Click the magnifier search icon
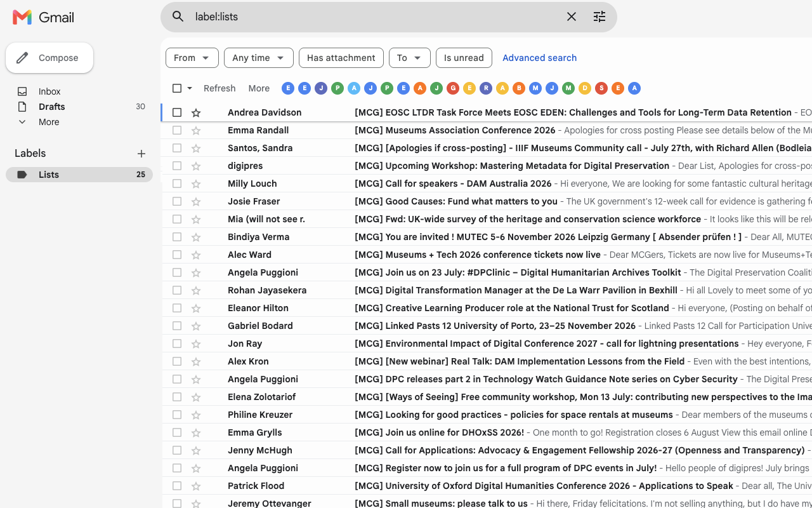Viewport: 812px width, 508px height. click(x=178, y=17)
